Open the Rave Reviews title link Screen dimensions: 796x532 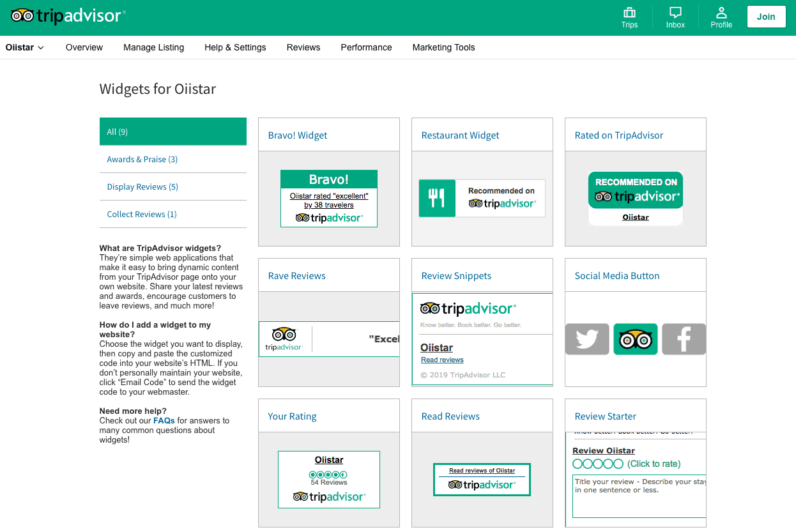point(297,276)
